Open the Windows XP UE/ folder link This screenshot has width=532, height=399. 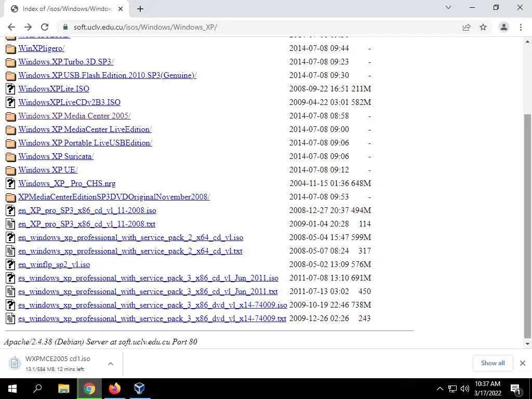click(x=48, y=170)
